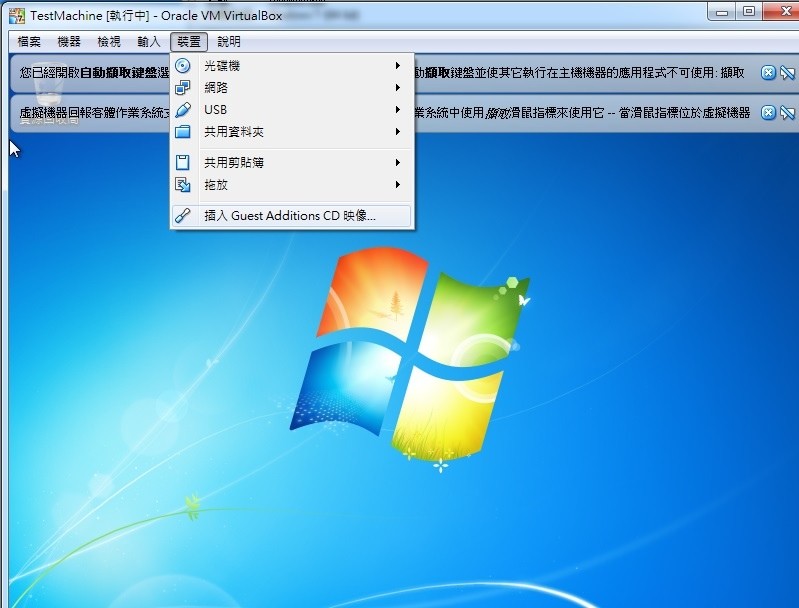Open the 檢視 menu
The width and height of the screenshot is (799, 608).
(x=109, y=42)
